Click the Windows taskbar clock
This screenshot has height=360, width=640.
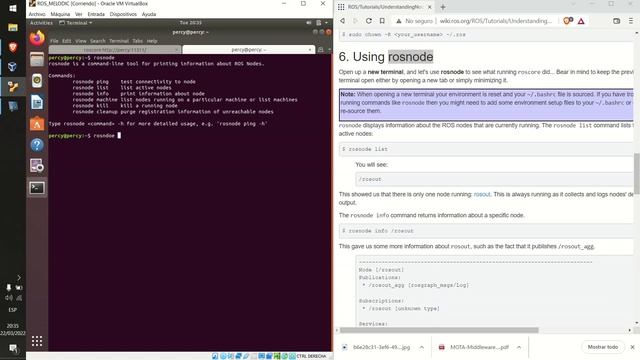tap(13, 329)
